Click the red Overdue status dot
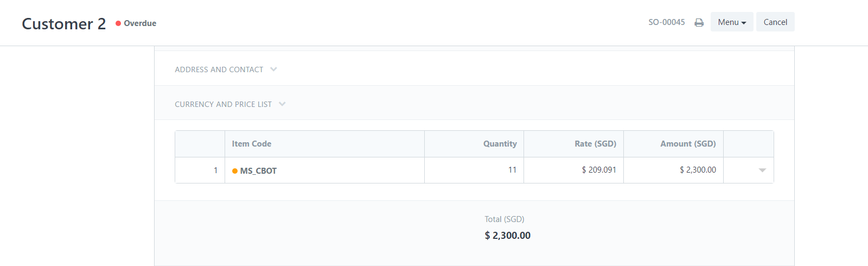 tap(118, 23)
